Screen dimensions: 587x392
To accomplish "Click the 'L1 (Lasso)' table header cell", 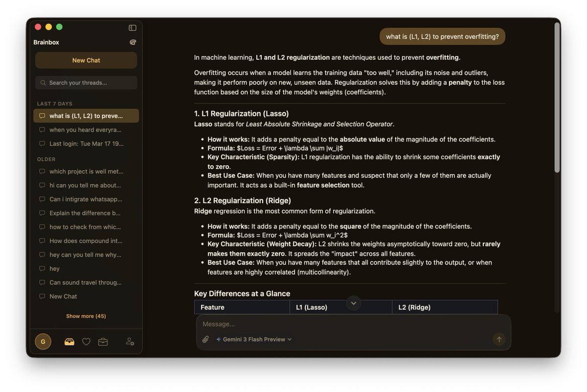I will pos(341,307).
